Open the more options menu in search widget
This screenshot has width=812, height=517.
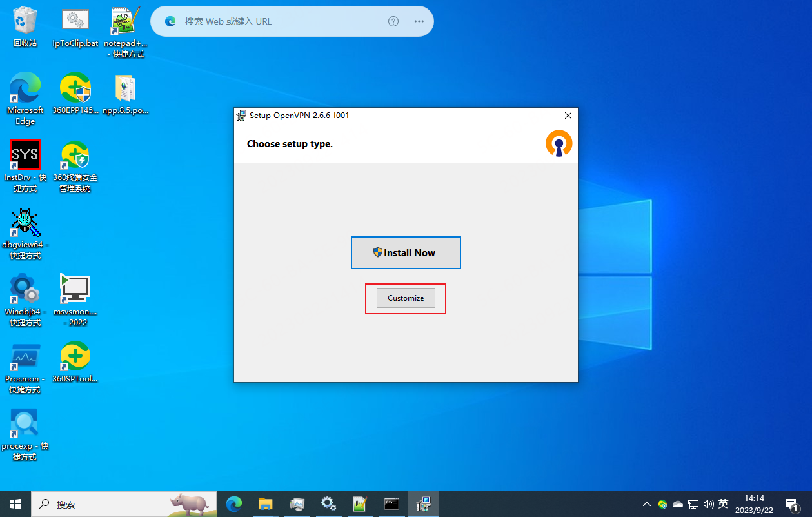(419, 21)
